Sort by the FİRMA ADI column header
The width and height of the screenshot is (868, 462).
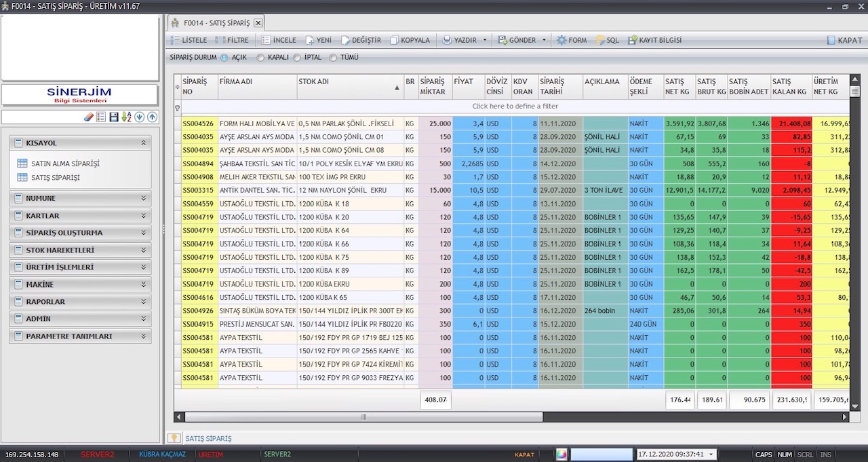[x=257, y=87]
